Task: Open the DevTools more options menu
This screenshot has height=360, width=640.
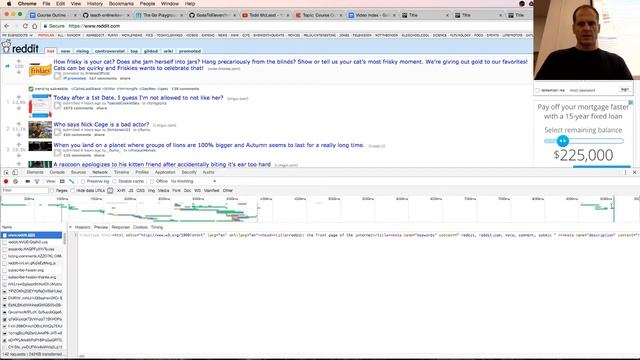Action: pos(625,172)
